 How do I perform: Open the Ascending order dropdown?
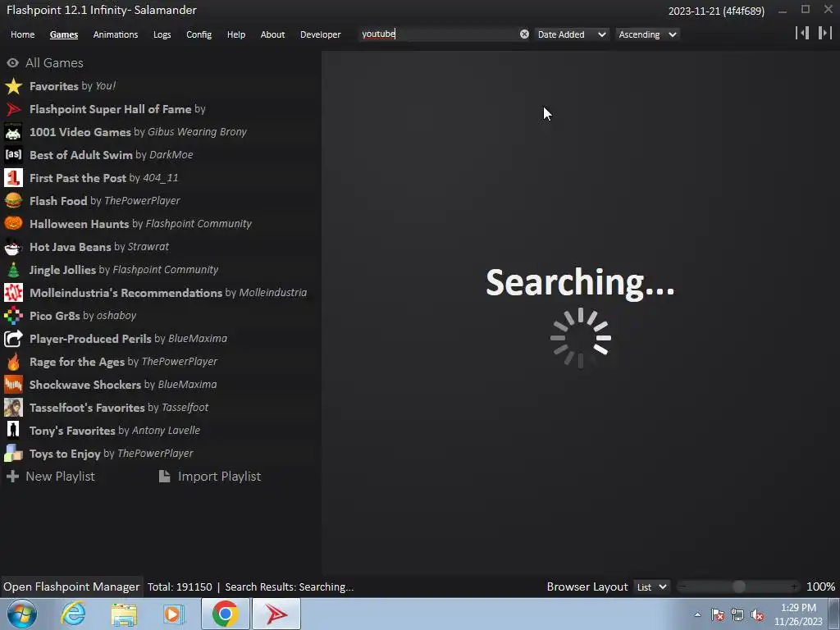pyautogui.click(x=648, y=34)
